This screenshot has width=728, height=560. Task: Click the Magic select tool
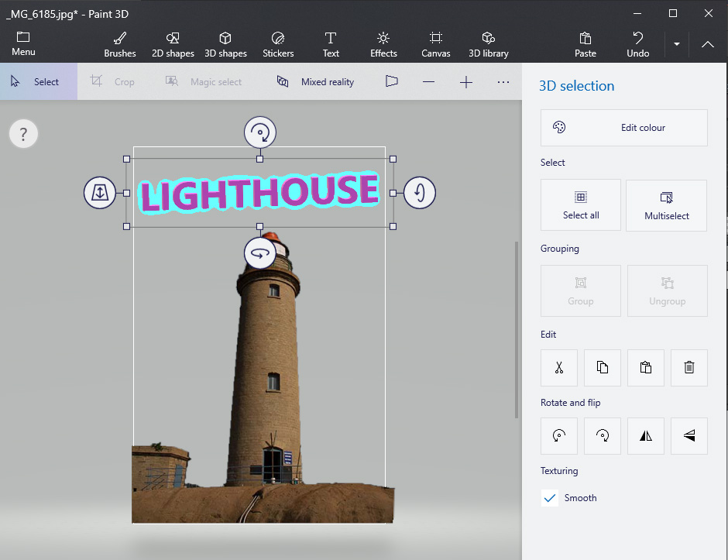pyautogui.click(x=204, y=81)
